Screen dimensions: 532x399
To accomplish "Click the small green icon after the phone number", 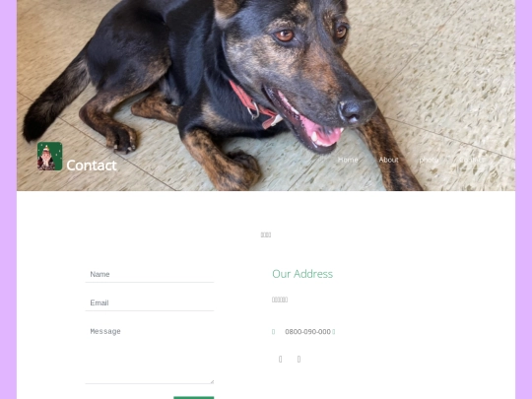I will pyautogui.click(x=334, y=332).
